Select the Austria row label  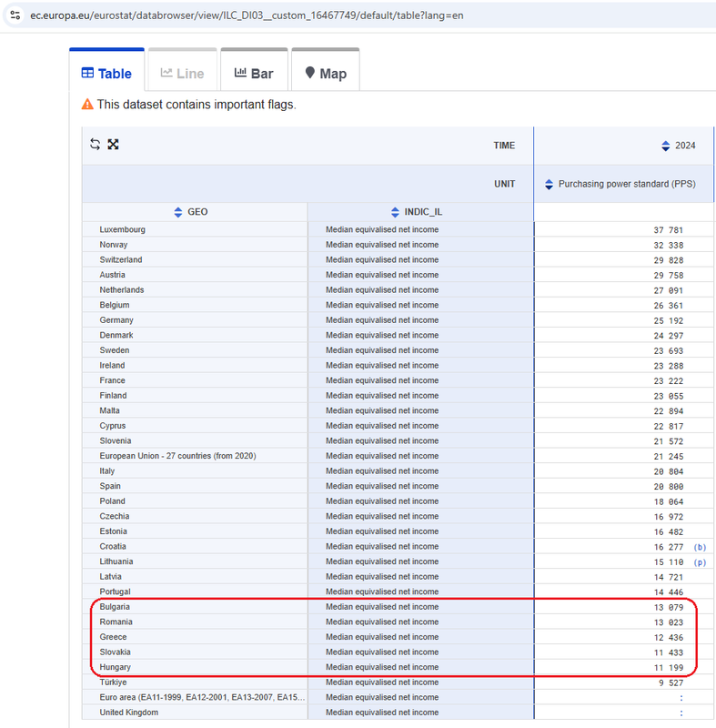[x=112, y=275]
